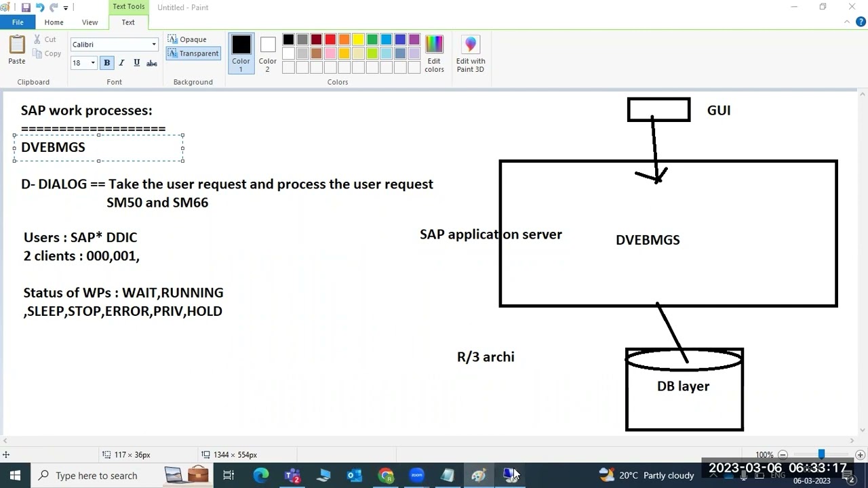Open Edit with Paint 3D

click(x=471, y=54)
